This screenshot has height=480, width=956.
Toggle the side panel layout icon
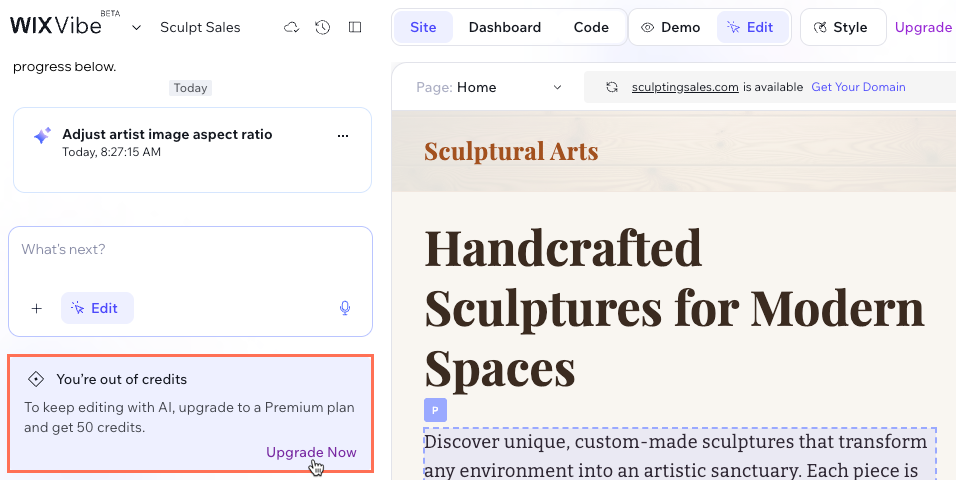click(x=355, y=27)
